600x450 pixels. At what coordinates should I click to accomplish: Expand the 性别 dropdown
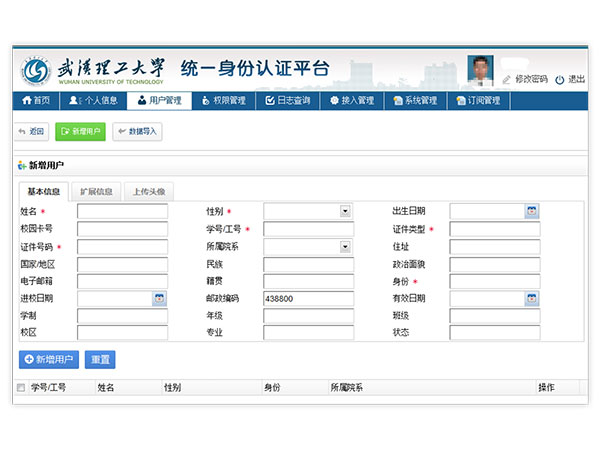pyautogui.click(x=345, y=211)
